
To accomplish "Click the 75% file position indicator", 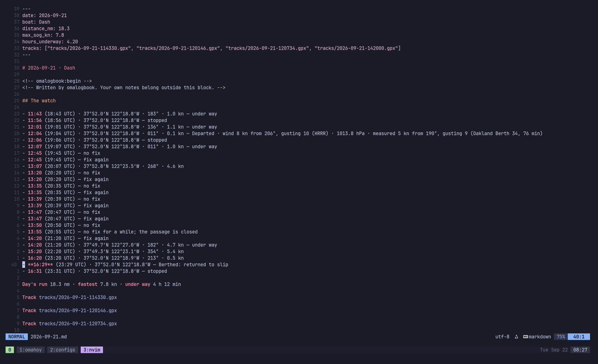I will [561, 337].
